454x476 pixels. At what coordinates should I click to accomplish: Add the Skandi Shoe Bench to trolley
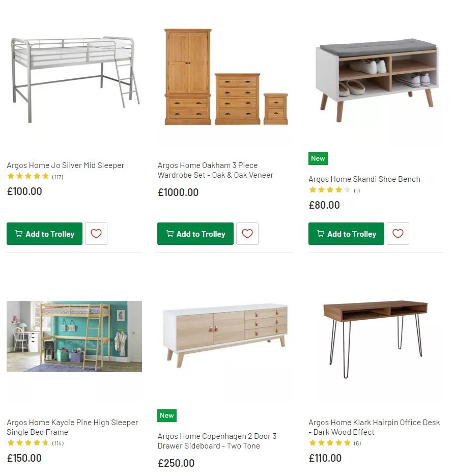click(346, 234)
